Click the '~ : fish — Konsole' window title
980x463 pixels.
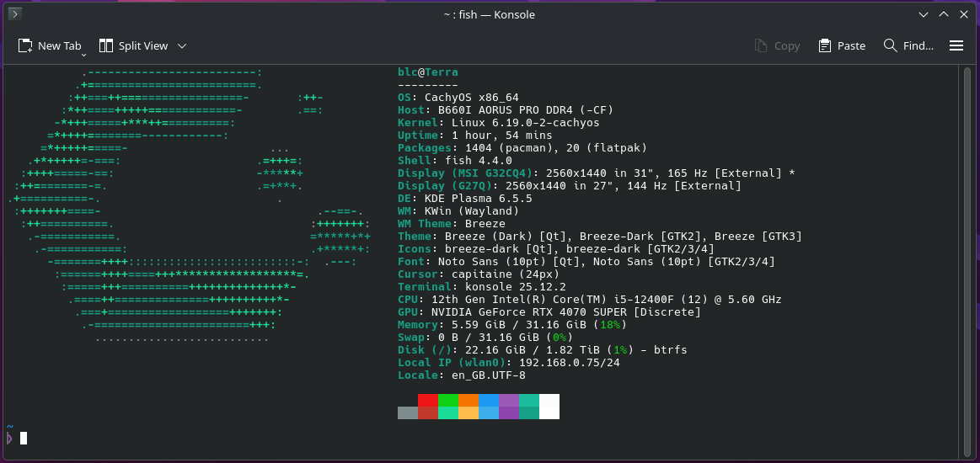click(x=490, y=14)
